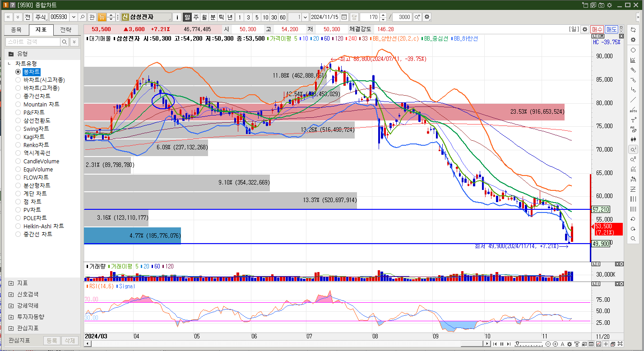The height and width of the screenshot is (351, 644).
Task: Click the smart search magnifier in left panel
Action: click(x=65, y=42)
